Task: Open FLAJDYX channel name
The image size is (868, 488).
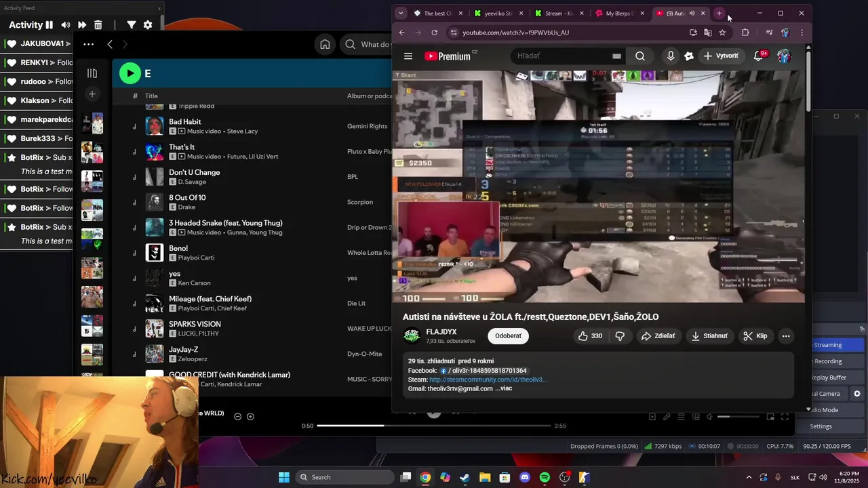Action: pos(441,332)
